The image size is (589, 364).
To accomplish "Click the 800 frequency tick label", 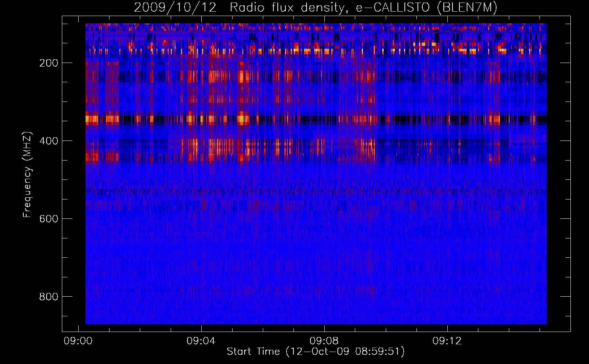I will pos(49,297).
